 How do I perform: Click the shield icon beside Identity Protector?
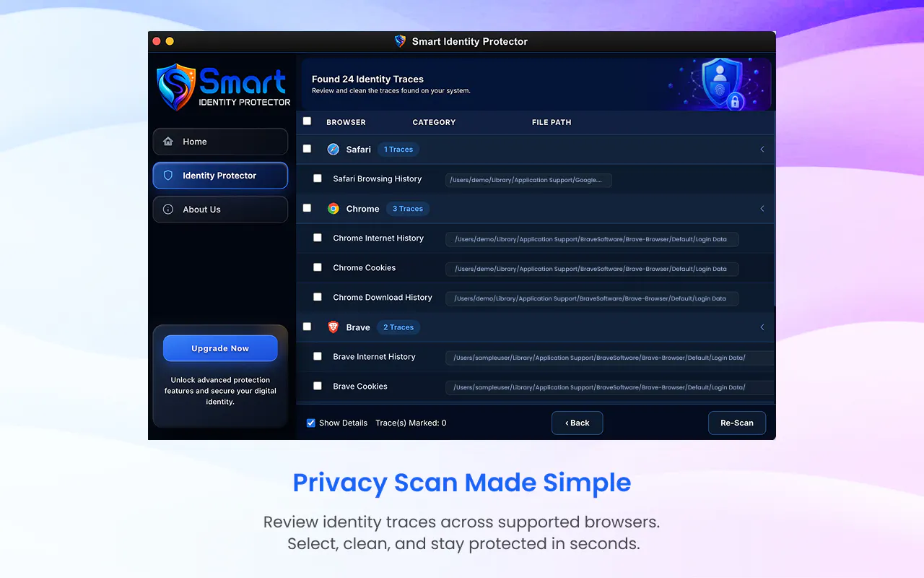click(x=168, y=176)
